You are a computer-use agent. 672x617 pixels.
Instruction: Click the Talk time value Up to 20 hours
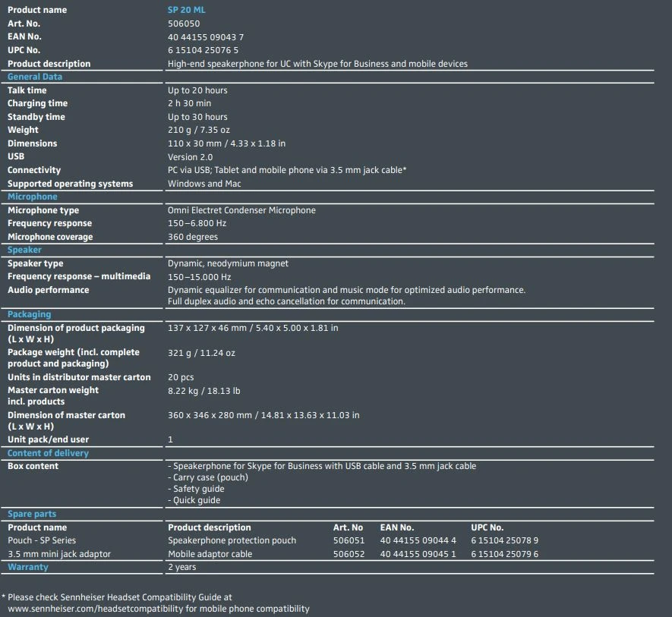[x=197, y=90]
